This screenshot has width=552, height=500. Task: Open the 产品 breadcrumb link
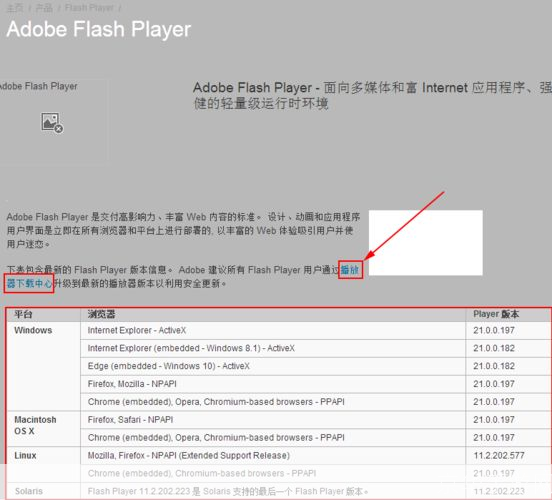[44, 8]
